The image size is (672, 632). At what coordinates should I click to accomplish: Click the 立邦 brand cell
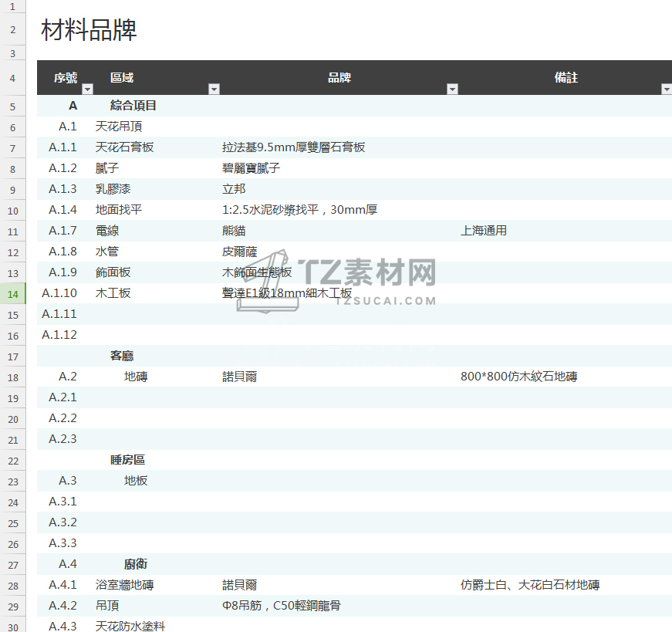pyautogui.click(x=234, y=188)
